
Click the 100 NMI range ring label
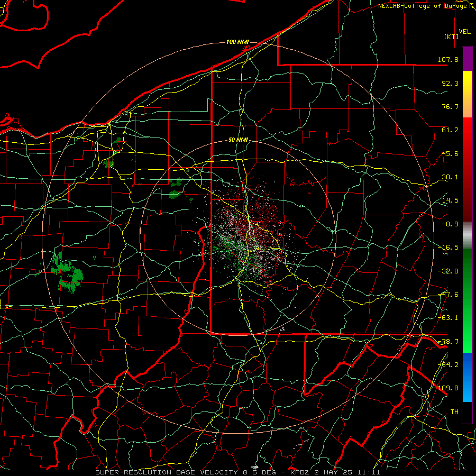point(237,42)
